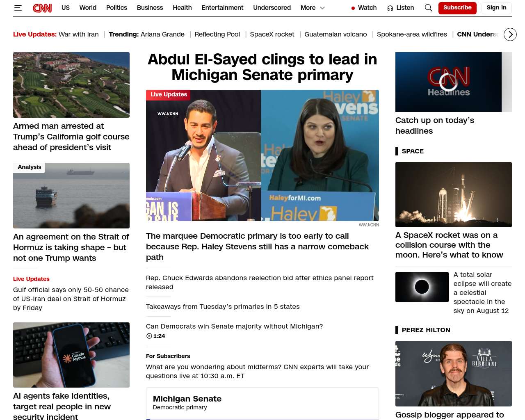Expand the More navigation dropdown

tap(313, 8)
